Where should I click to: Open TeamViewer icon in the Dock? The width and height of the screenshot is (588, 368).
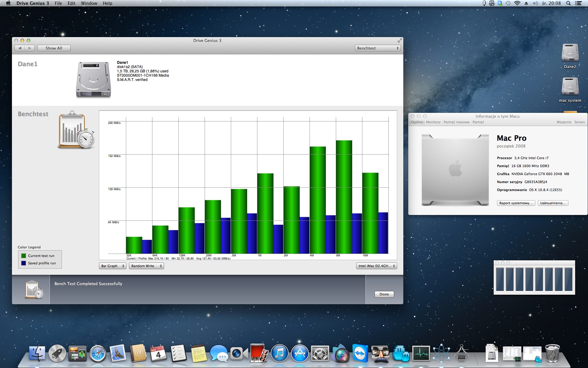pyautogui.click(x=360, y=353)
